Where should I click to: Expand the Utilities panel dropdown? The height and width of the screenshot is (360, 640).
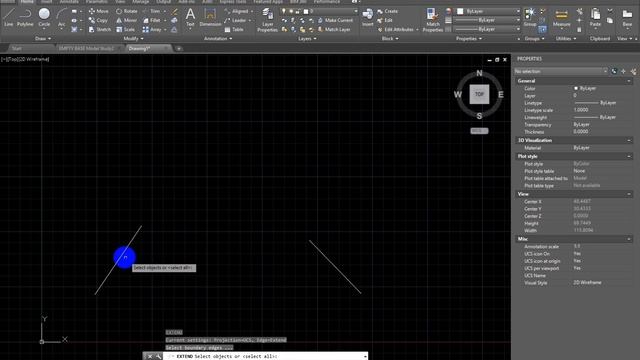[566, 38]
